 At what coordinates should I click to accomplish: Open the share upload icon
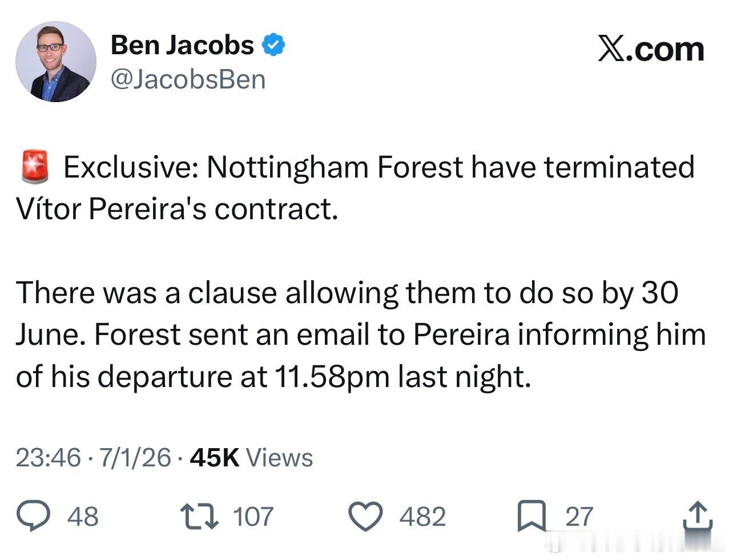click(698, 515)
